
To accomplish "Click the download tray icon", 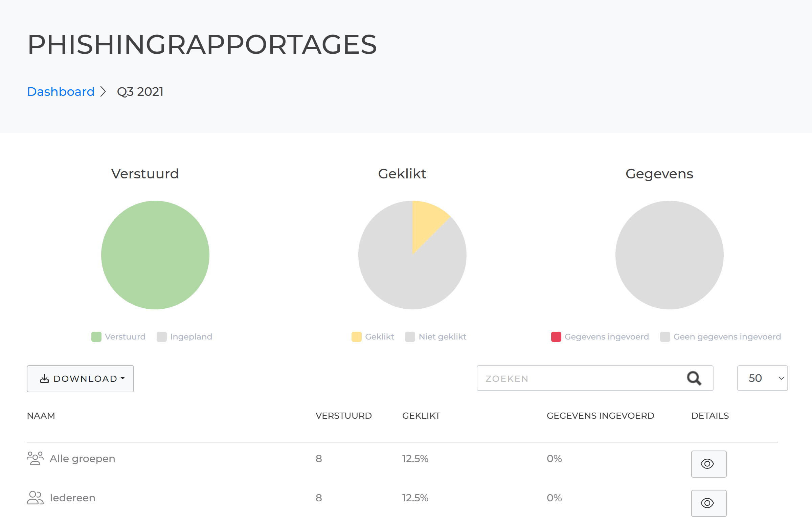I will point(45,379).
